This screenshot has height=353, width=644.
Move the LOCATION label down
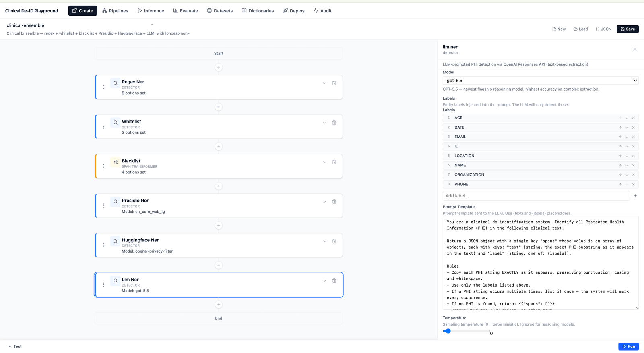point(627,156)
